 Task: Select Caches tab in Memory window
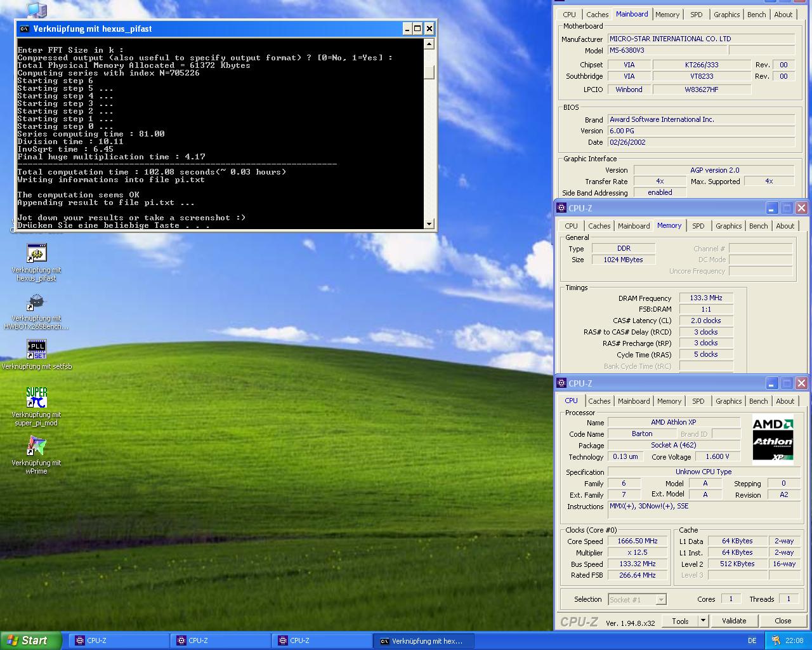click(599, 226)
